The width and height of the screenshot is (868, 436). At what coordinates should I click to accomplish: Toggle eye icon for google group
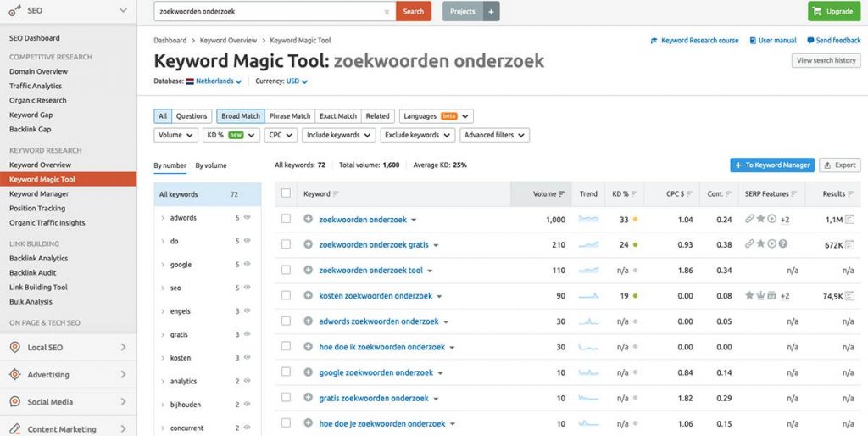[248, 264]
